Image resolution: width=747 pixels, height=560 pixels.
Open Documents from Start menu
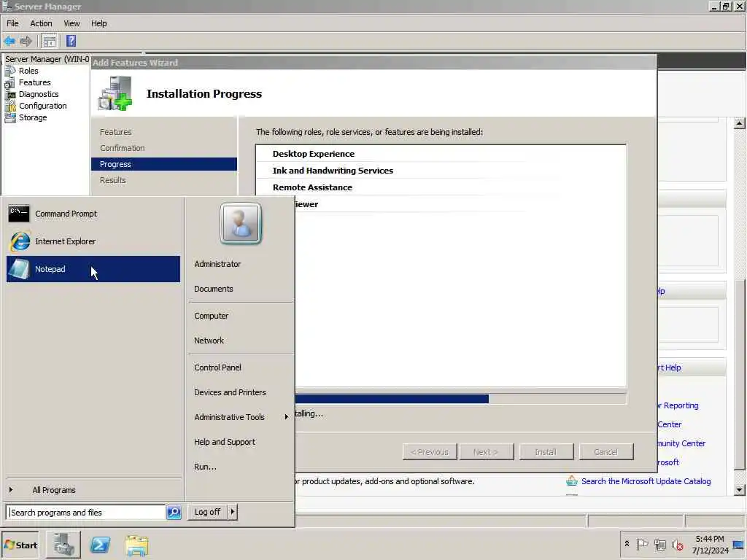pyautogui.click(x=214, y=289)
